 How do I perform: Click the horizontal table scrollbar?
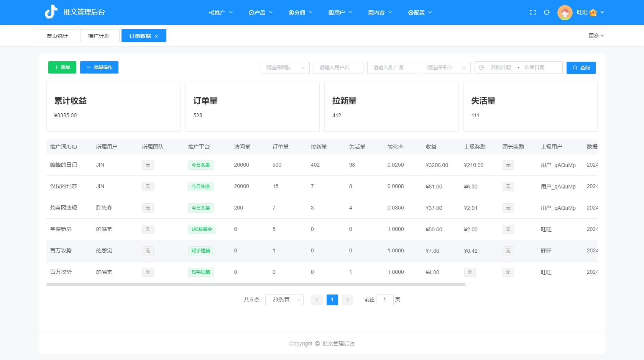[x=256, y=285]
